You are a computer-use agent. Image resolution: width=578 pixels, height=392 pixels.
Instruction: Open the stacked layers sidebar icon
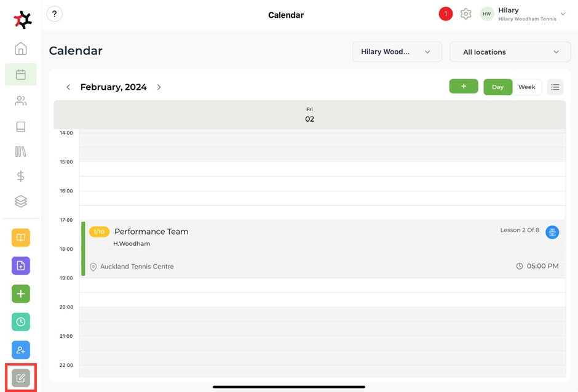coord(21,202)
